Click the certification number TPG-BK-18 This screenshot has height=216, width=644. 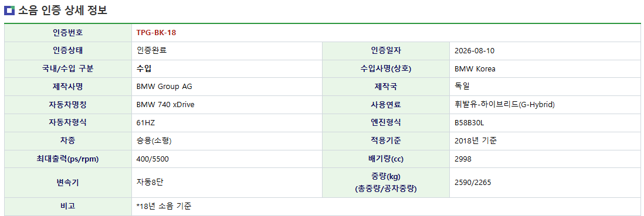[x=156, y=33]
